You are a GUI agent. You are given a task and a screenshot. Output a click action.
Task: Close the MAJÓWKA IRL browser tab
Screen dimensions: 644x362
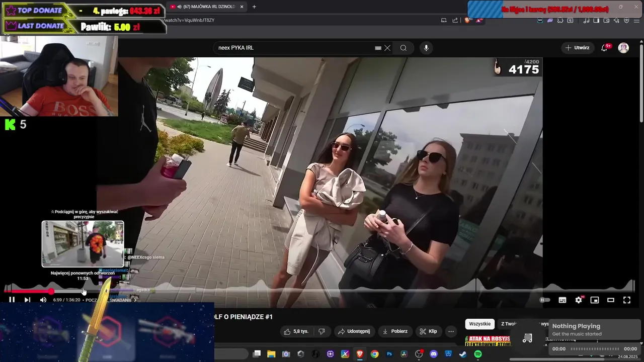[x=242, y=7]
